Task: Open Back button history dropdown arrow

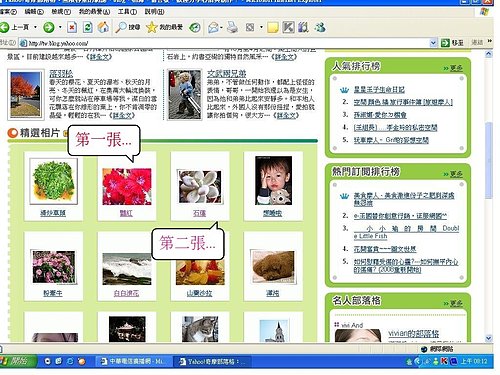Action: coord(35,27)
